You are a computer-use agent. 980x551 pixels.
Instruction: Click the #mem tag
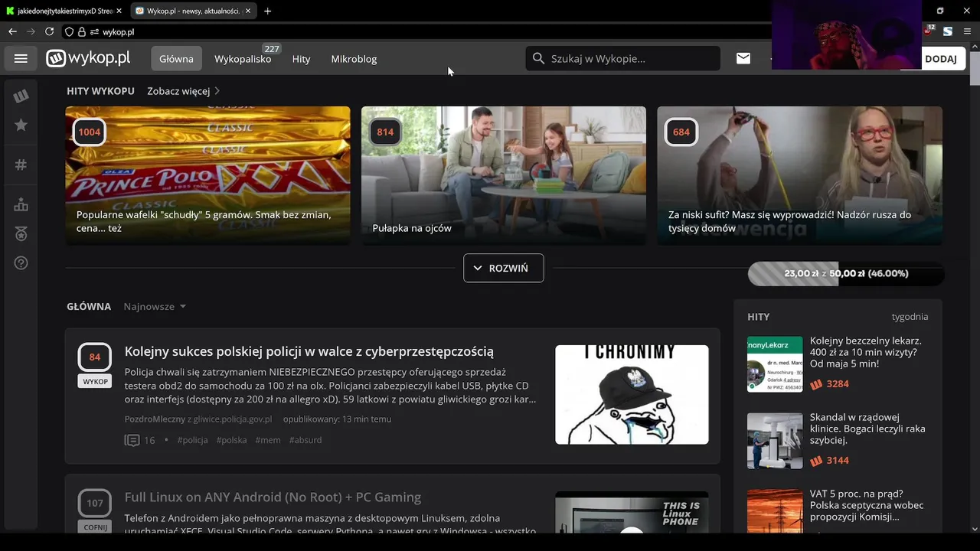pos(268,440)
